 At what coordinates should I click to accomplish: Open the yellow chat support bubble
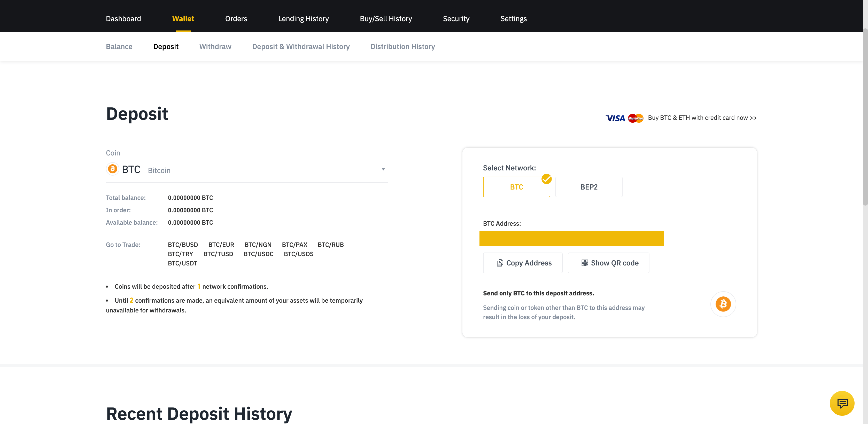[842, 403]
